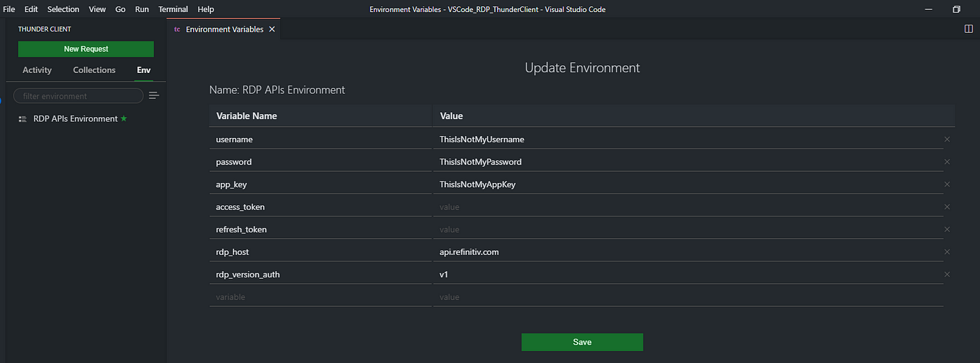Remove the rdp_host variable row
Viewport: 980px width, 363px height.
[x=947, y=252]
